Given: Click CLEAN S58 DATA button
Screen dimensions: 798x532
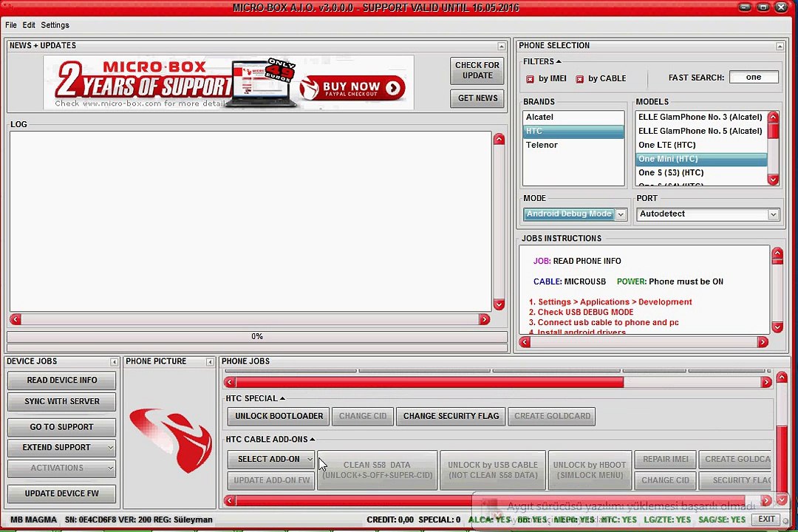Looking at the screenshot, I should [377, 471].
